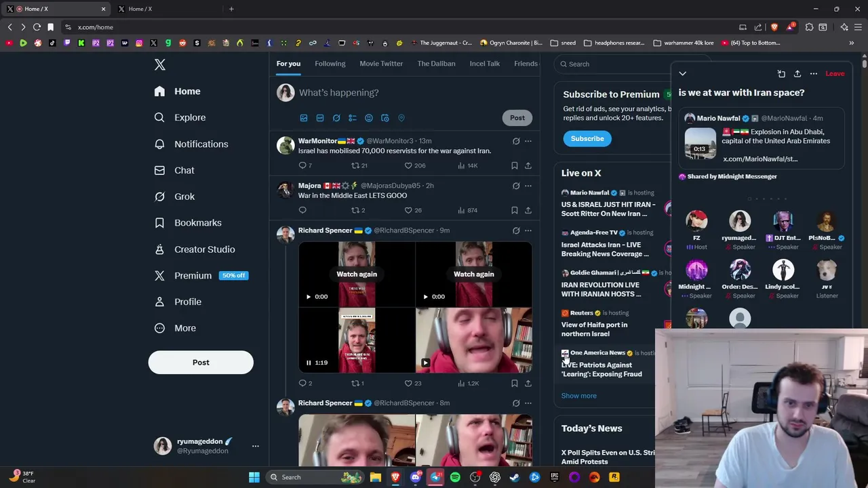
Task: Open the Profile page
Action: 178,302
